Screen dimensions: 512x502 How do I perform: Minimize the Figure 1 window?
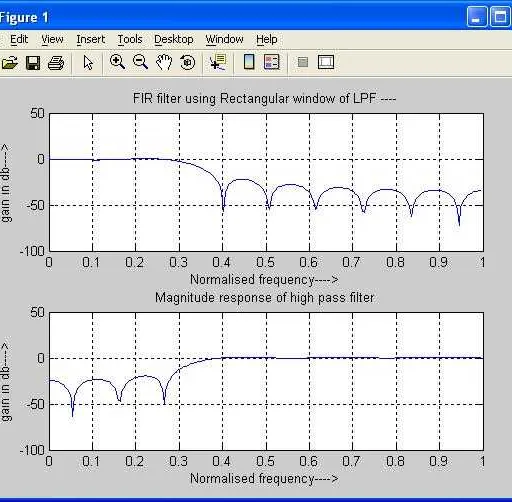[477, 16]
